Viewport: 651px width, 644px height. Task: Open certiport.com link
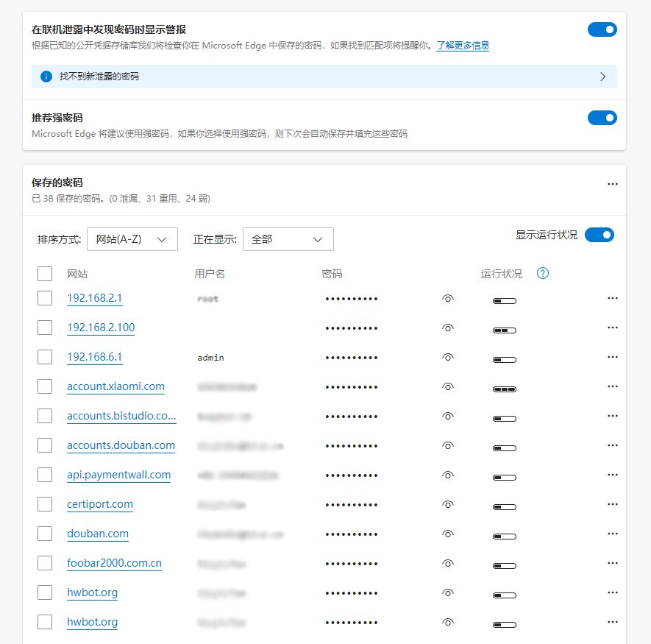click(100, 504)
